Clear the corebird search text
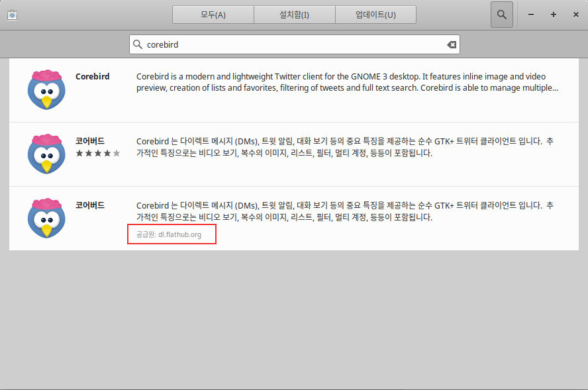This screenshot has width=588, height=390. coord(452,44)
